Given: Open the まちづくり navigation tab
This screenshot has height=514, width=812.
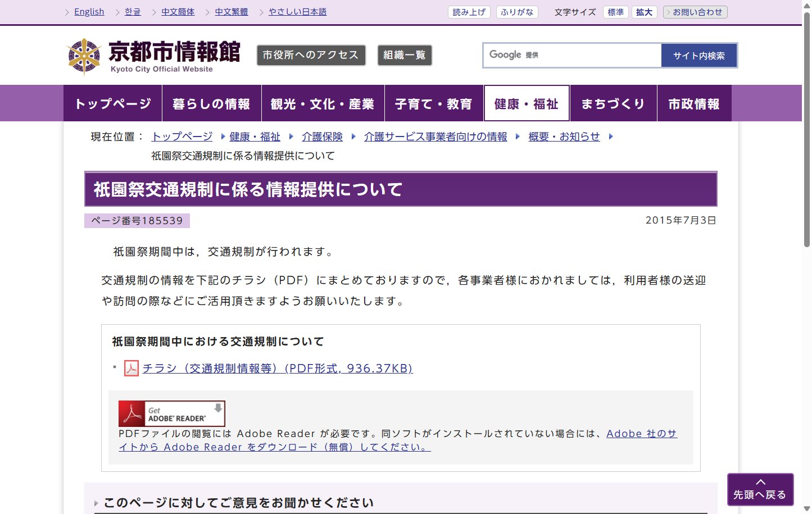Looking at the screenshot, I should pyautogui.click(x=613, y=103).
